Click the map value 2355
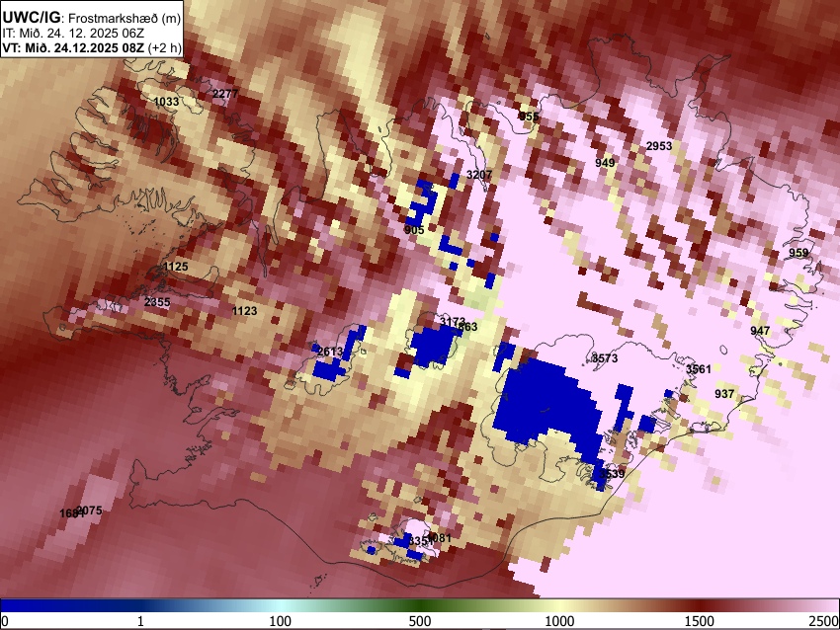 pyautogui.click(x=157, y=302)
